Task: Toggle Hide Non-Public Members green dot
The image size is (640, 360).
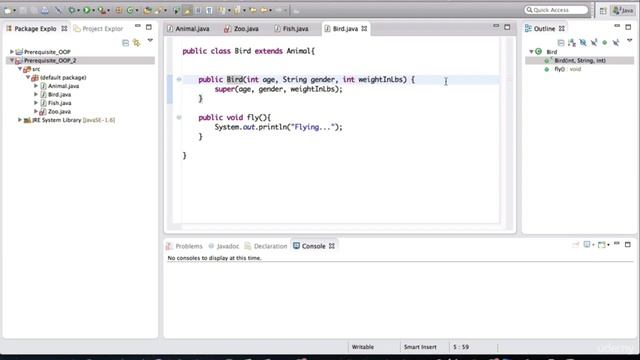Action: (x=604, y=42)
